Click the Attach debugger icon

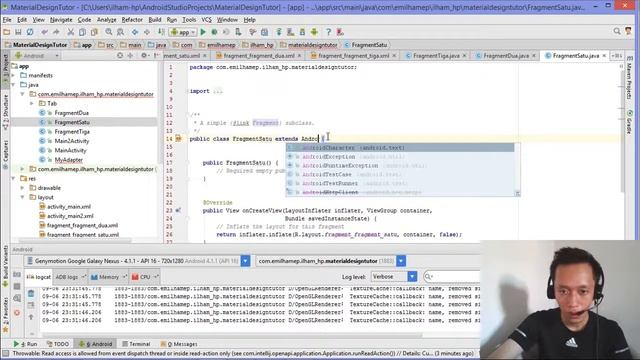point(238,32)
